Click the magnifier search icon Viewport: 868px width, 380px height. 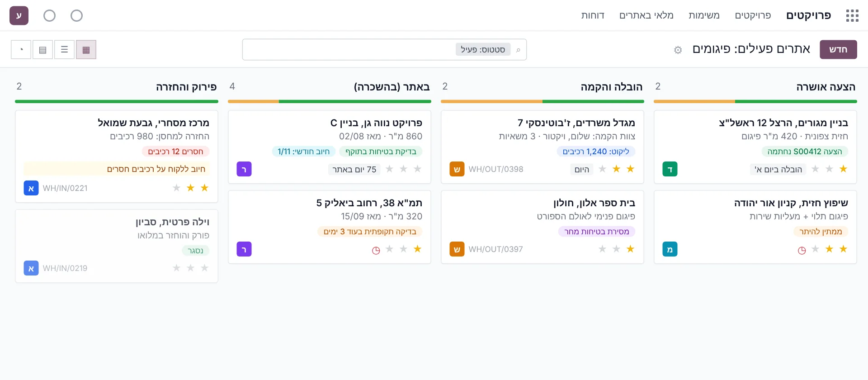tap(518, 50)
